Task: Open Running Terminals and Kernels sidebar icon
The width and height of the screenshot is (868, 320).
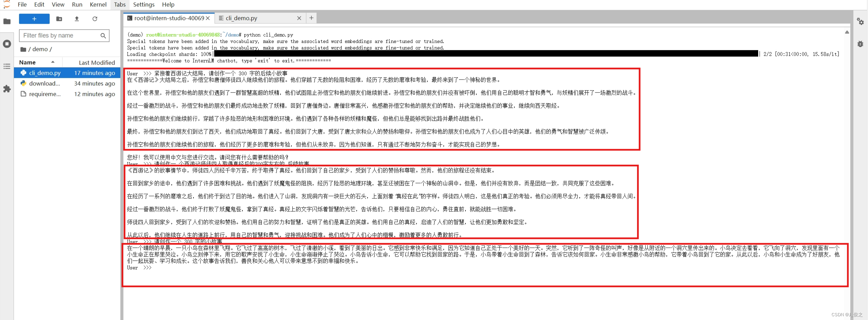Action: [7, 44]
